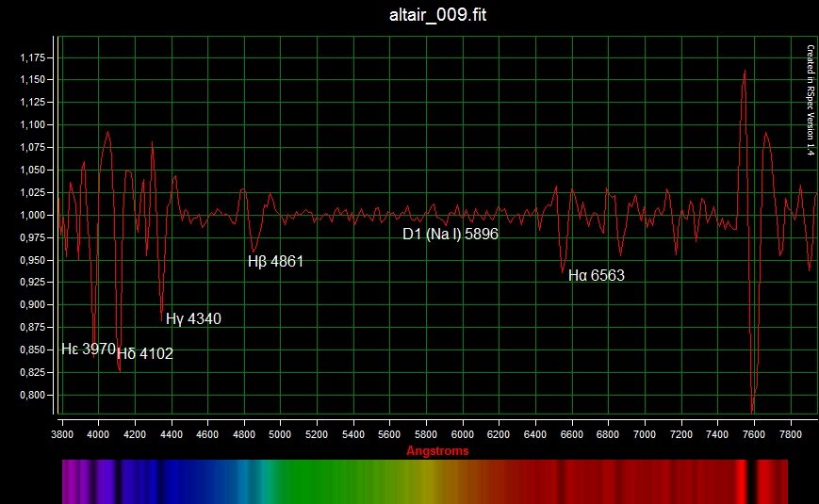819x504 pixels.
Task: Click the 0,900 y-axis value
Action: click(33, 304)
